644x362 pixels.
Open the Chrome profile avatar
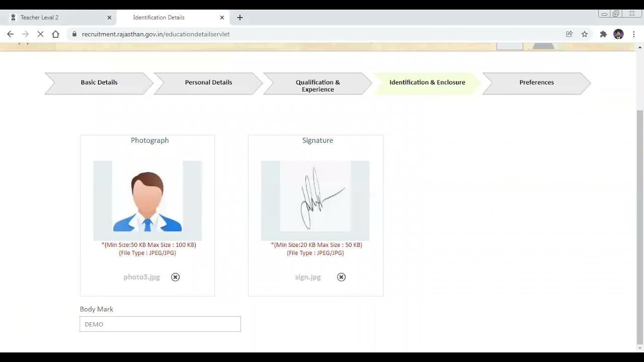pos(619,34)
